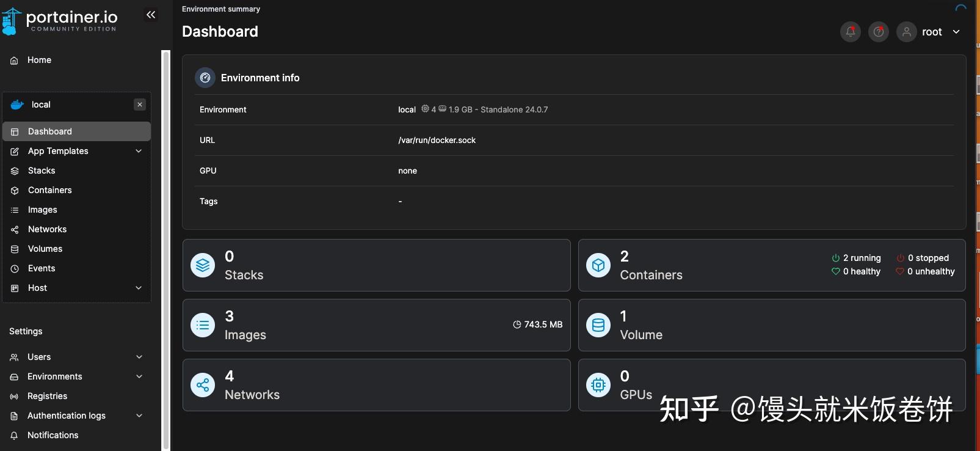Click the Volumes sidebar icon

(13, 249)
